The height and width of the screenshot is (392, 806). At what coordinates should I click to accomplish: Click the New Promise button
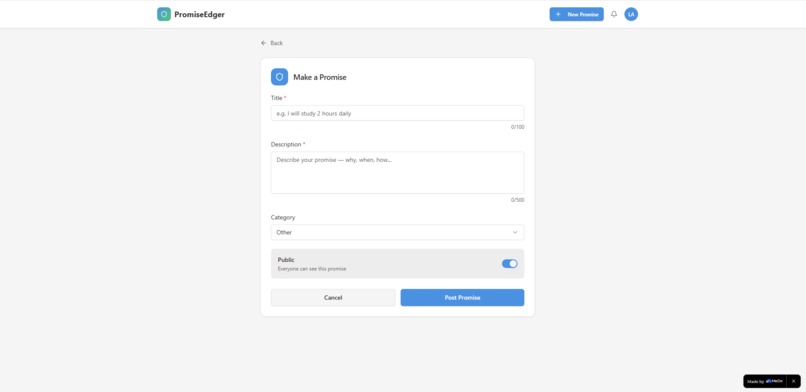click(576, 14)
